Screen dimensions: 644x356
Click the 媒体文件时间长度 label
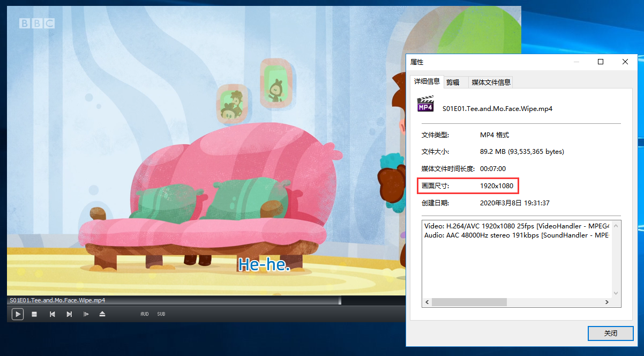pyautogui.click(x=448, y=169)
